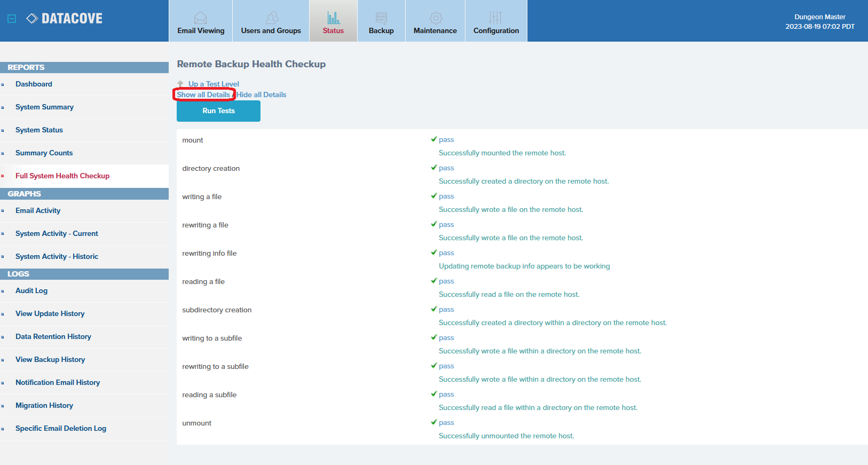The image size is (868, 465).
Task: Click the Status bar chart icon
Action: click(334, 18)
